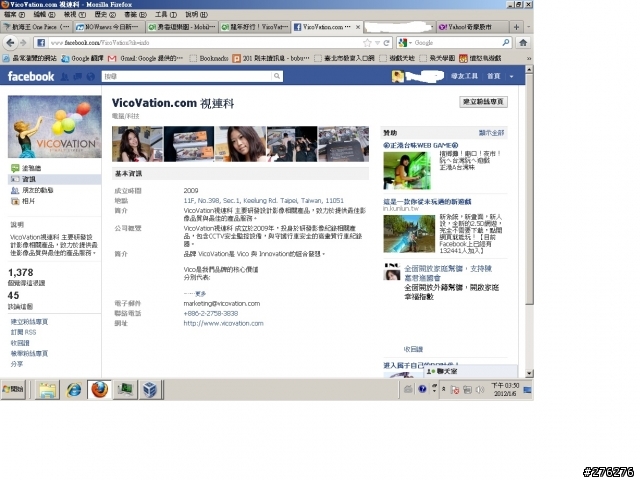
Task: Click the Facebook site icon in address bar
Action: 41,42
